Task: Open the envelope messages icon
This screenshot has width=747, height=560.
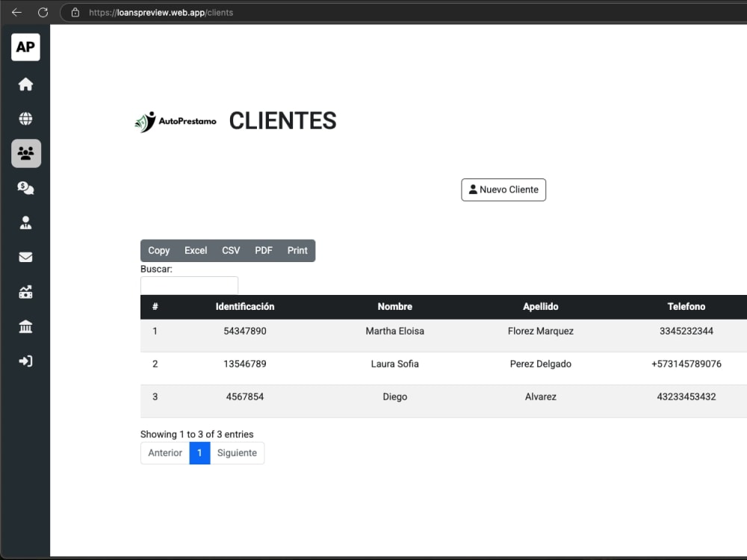Action: tap(25, 257)
